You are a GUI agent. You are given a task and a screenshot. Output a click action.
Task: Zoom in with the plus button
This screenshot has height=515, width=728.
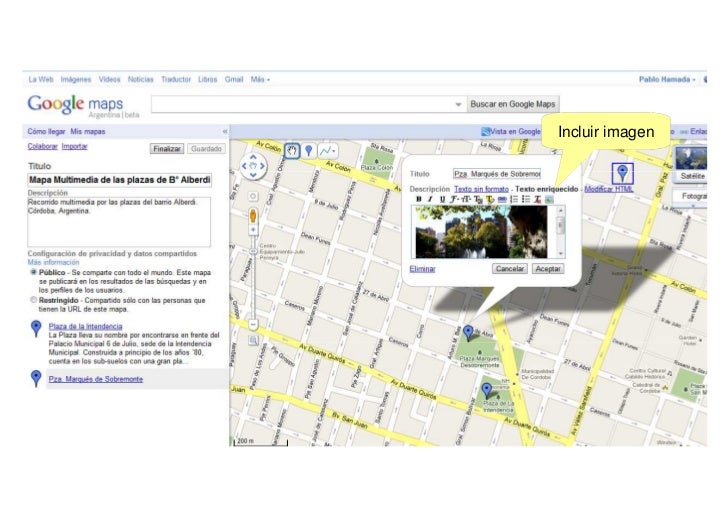[253, 230]
